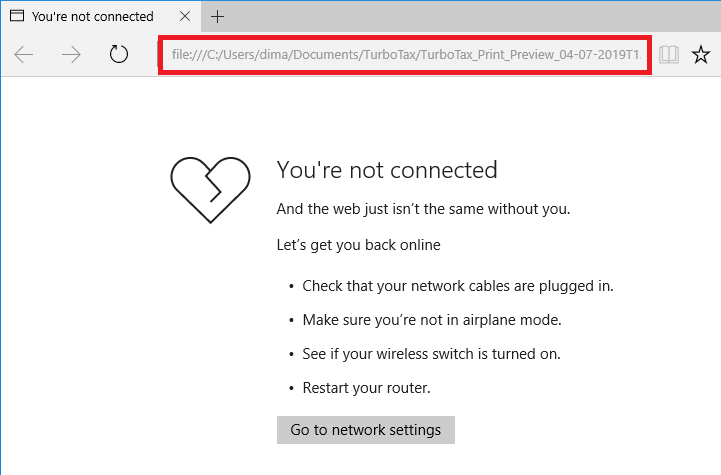721x475 pixels.
Task: Open a new tab with plus icon
Action: pyautogui.click(x=217, y=17)
